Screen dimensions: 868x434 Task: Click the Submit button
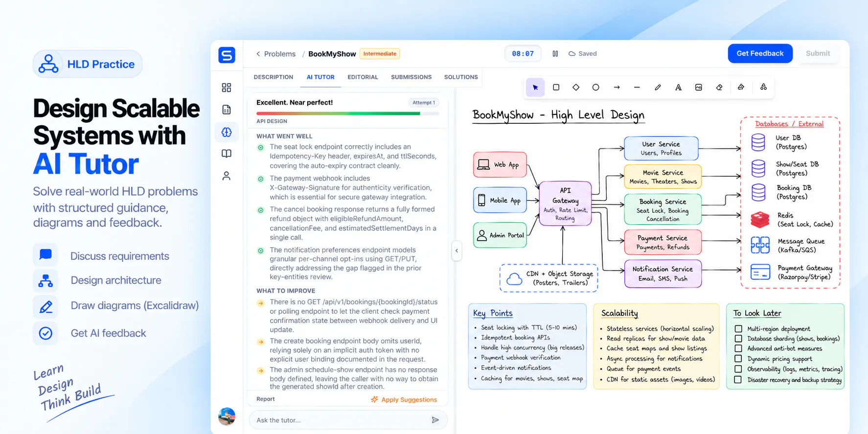pyautogui.click(x=818, y=53)
